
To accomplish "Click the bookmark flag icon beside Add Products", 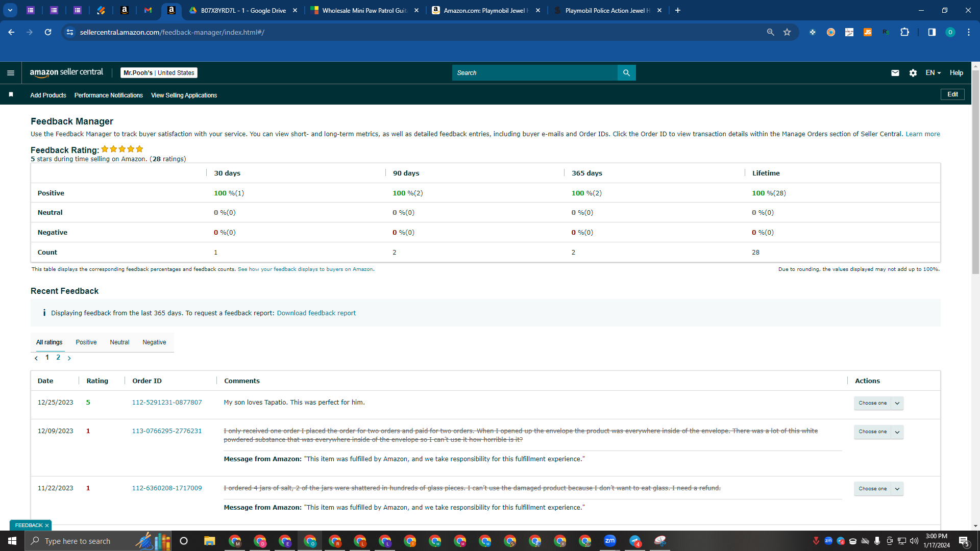I will pyautogui.click(x=11, y=95).
